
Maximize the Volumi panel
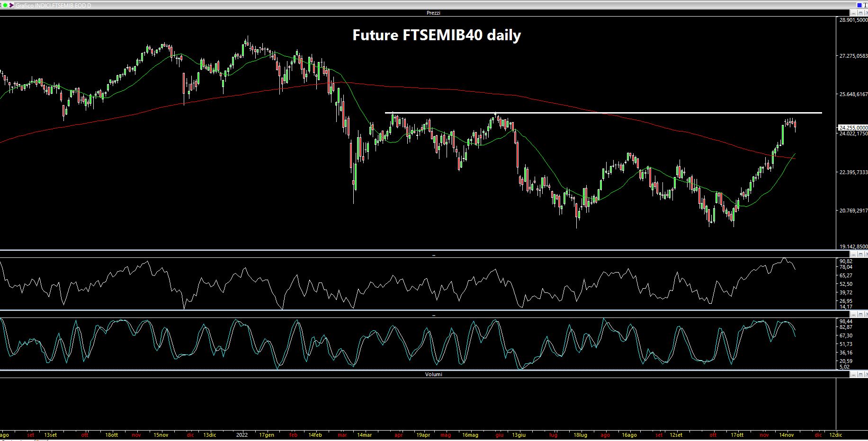point(860,374)
